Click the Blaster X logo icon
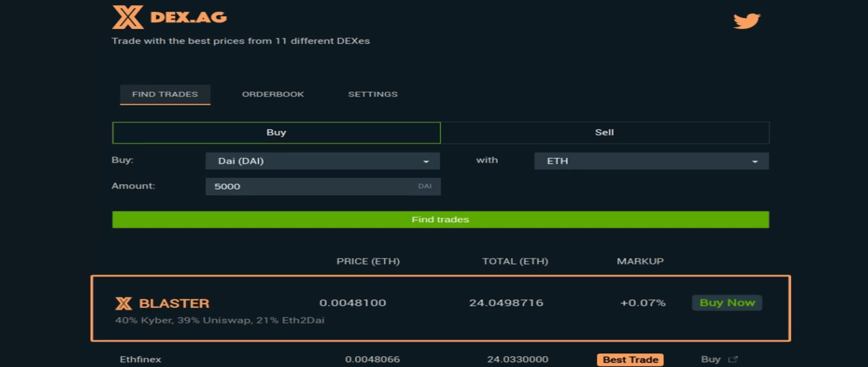The image size is (868, 367). (124, 303)
